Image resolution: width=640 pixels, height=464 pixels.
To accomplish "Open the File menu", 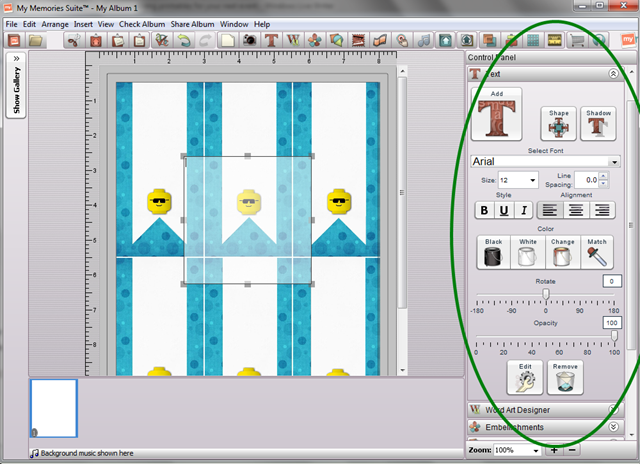I will click(x=11, y=24).
